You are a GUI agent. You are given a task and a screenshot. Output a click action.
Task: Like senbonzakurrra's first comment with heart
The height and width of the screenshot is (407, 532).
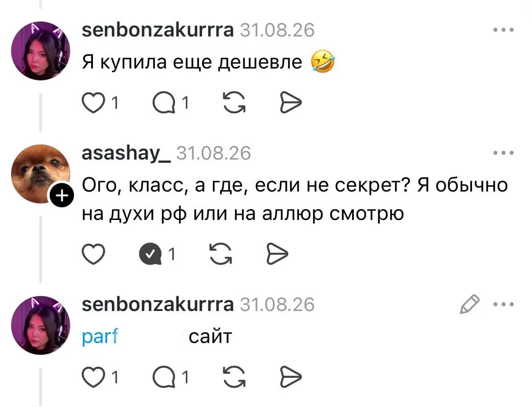[94, 103]
